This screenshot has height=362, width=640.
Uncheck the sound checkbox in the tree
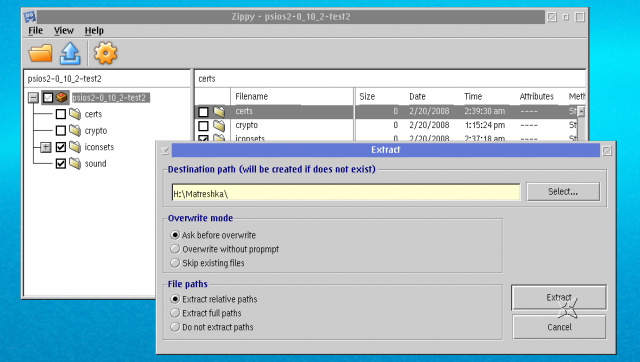point(60,164)
